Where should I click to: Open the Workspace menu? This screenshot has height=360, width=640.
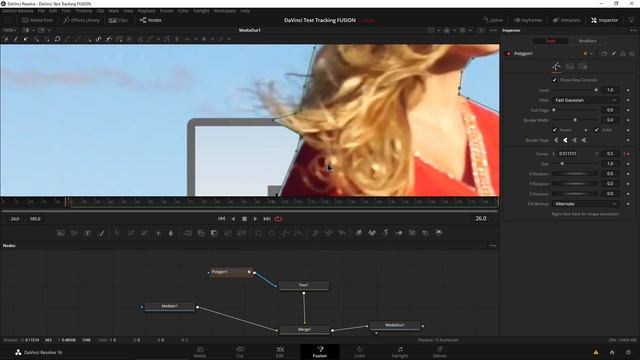(225, 11)
